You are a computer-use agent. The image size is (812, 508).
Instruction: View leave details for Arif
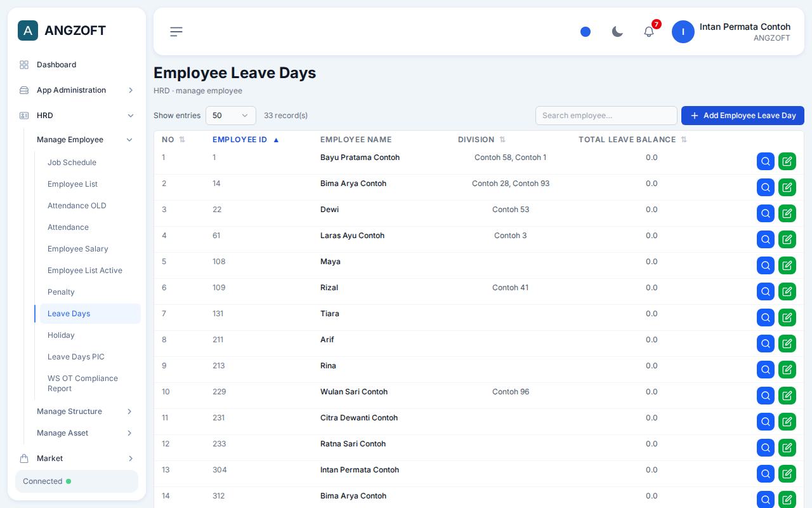[766, 344]
